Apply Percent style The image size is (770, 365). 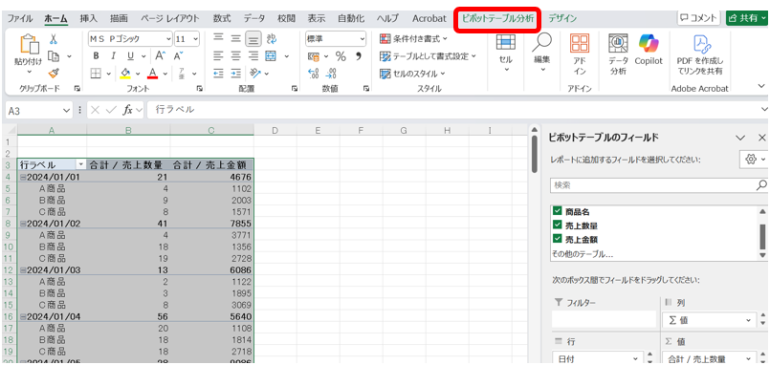(341, 56)
